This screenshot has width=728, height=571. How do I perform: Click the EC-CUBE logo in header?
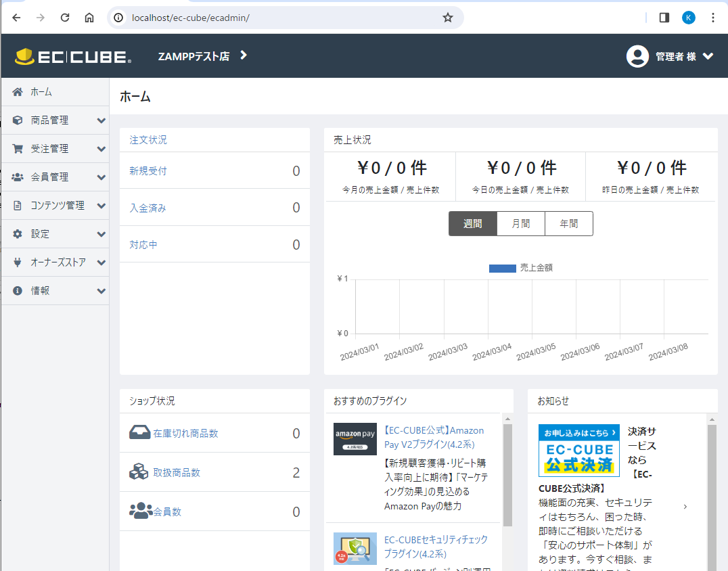pyautogui.click(x=73, y=57)
